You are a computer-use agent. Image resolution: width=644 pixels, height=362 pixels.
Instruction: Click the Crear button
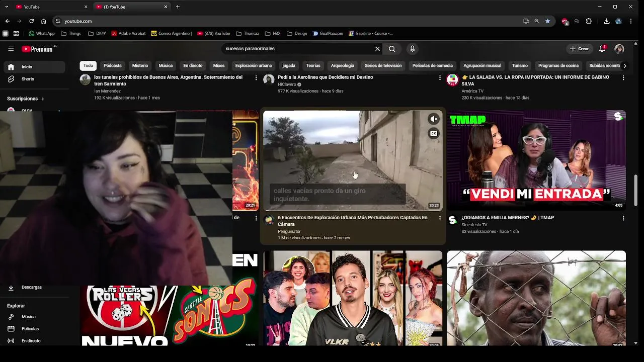[579, 49]
